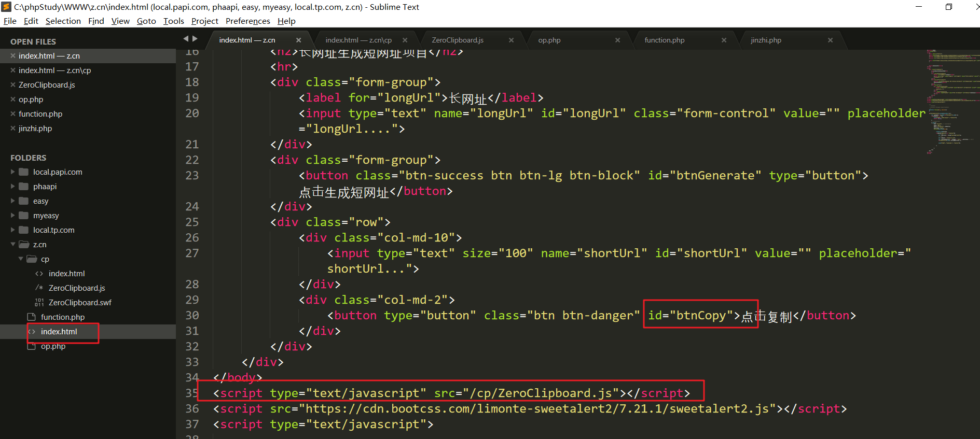The width and height of the screenshot is (980, 439).
Task: Close the op.php tab
Action: tap(617, 40)
